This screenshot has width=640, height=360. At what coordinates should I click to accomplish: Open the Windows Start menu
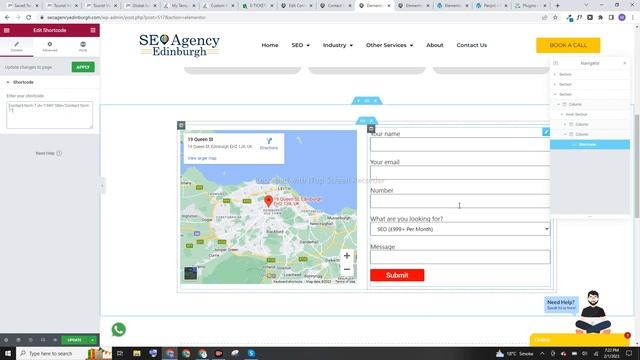[8, 353]
